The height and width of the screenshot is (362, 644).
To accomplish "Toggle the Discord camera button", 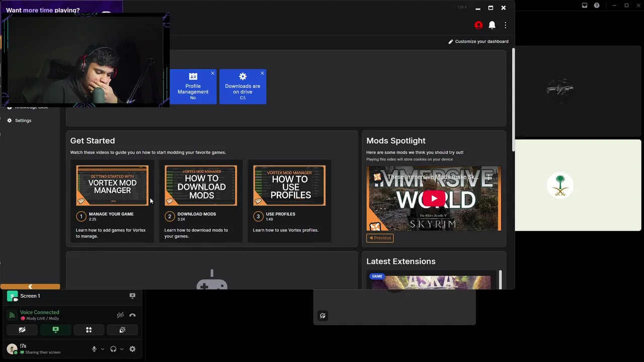I will (22, 330).
